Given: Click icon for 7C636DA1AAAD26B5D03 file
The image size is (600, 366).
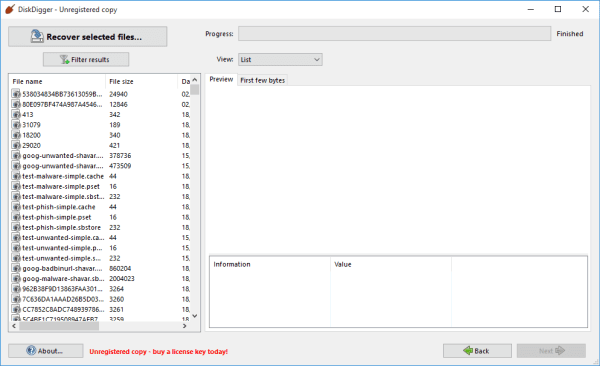Looking at the screenshot, I should point(16,299).
